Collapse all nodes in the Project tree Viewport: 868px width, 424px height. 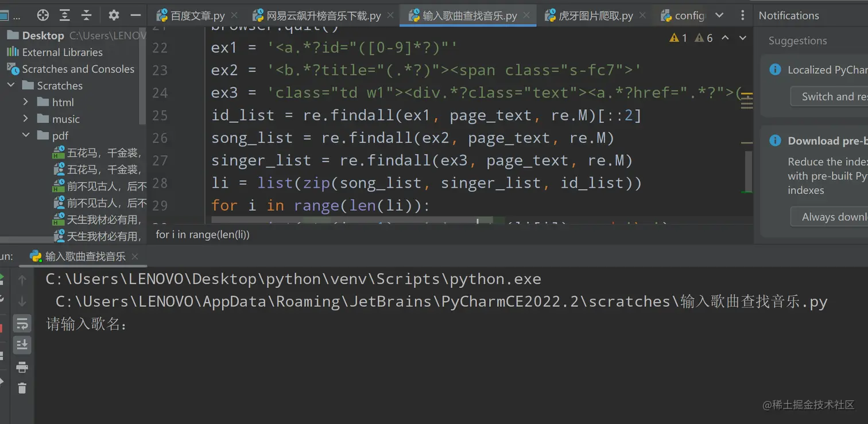87,16
